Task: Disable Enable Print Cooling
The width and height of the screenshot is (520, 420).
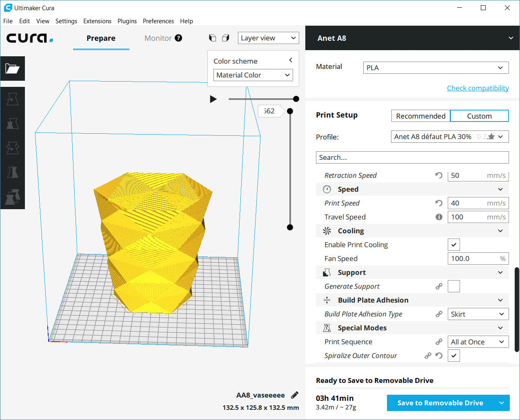Action: pos(454,245)
